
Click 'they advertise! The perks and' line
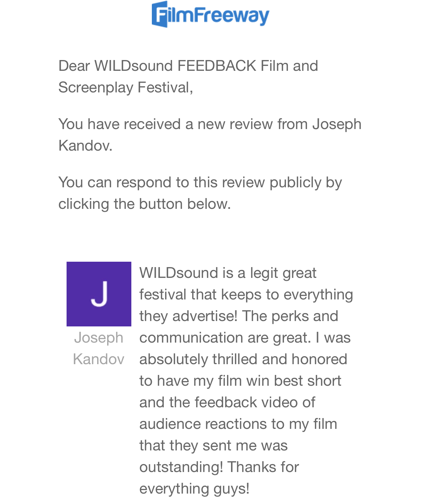pyautogui.click(x=239, y=316)
